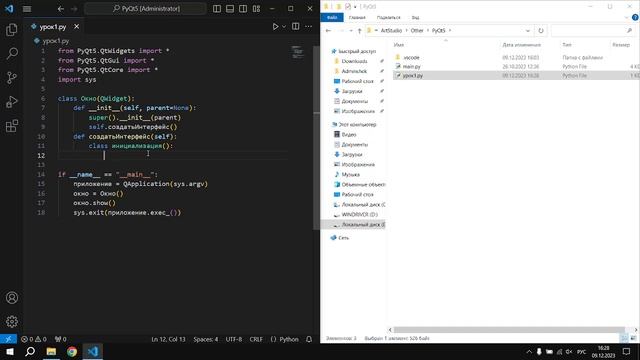Go forward in VS Code navigation

[74, 9]
